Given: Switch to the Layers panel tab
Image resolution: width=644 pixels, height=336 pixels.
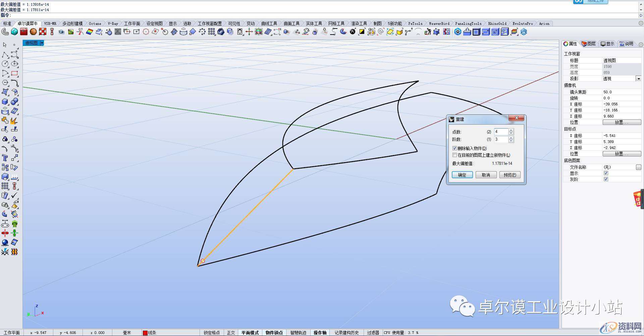Looking at the screenshot, I should [x=589, y=44].
